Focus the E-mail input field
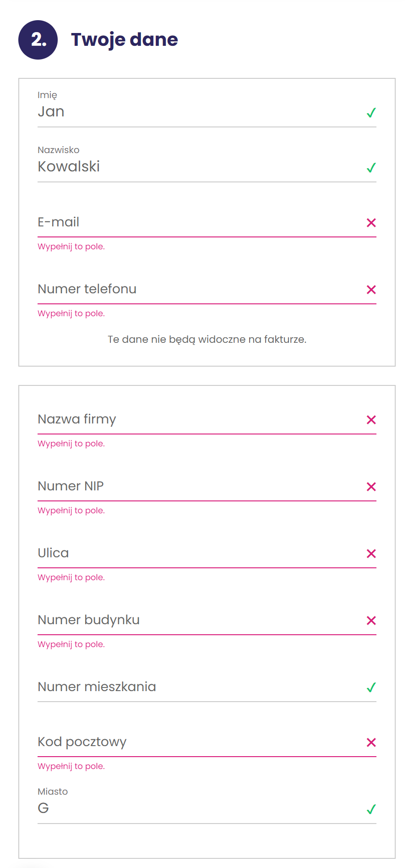The image size is (414, 868). pyautogui.click(x=207, y=223)
